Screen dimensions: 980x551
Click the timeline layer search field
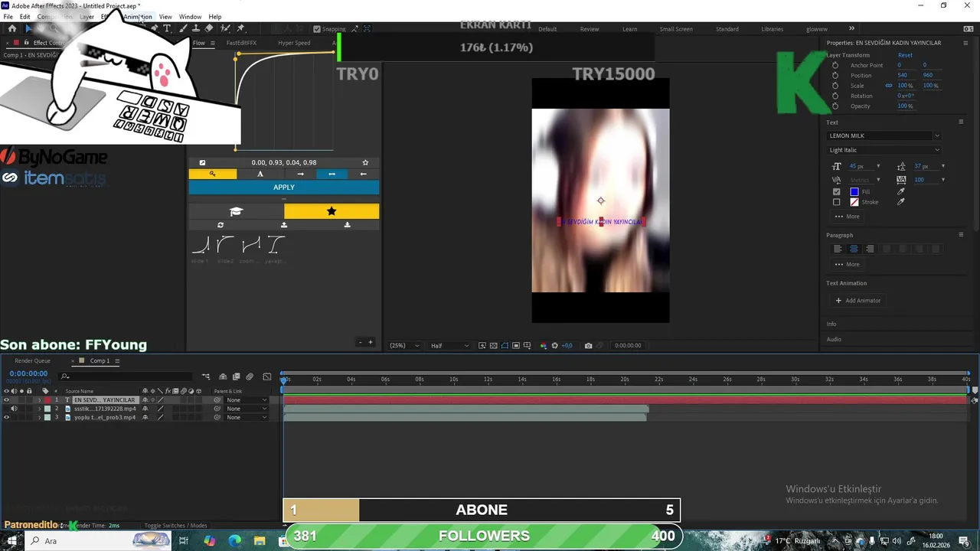(x=126, y=376)
